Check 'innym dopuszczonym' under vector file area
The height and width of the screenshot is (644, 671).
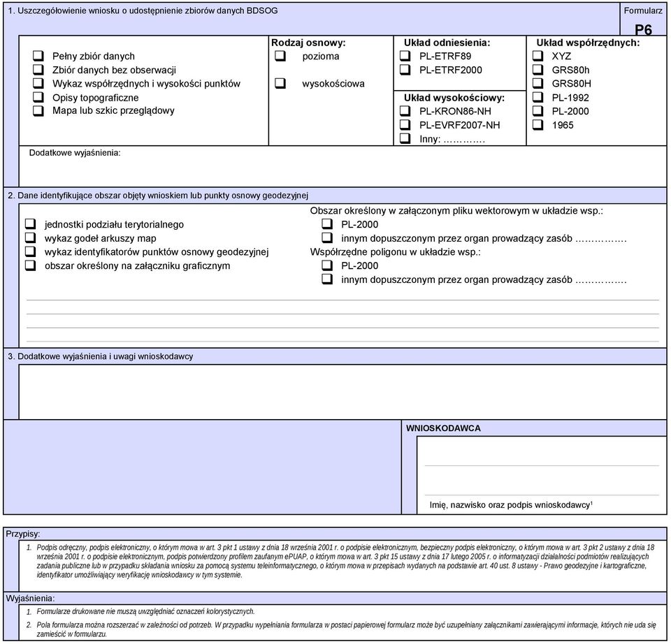[x=327, y=237]
